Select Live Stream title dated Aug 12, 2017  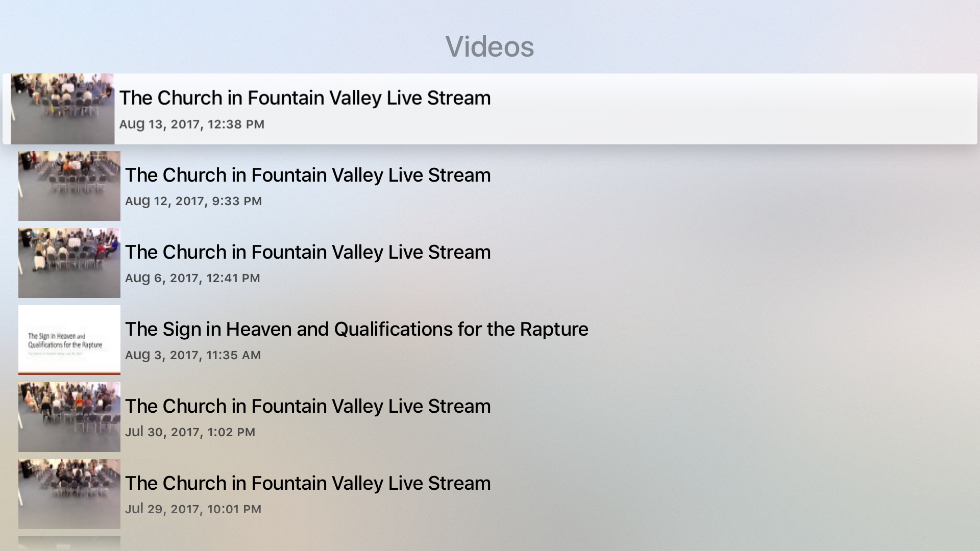(x=308, y=175)
